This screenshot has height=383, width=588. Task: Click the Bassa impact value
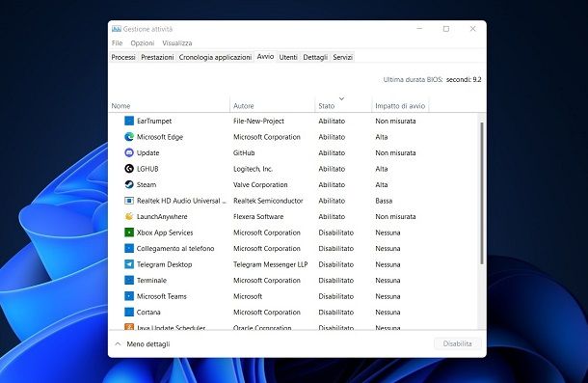[384, 201]
